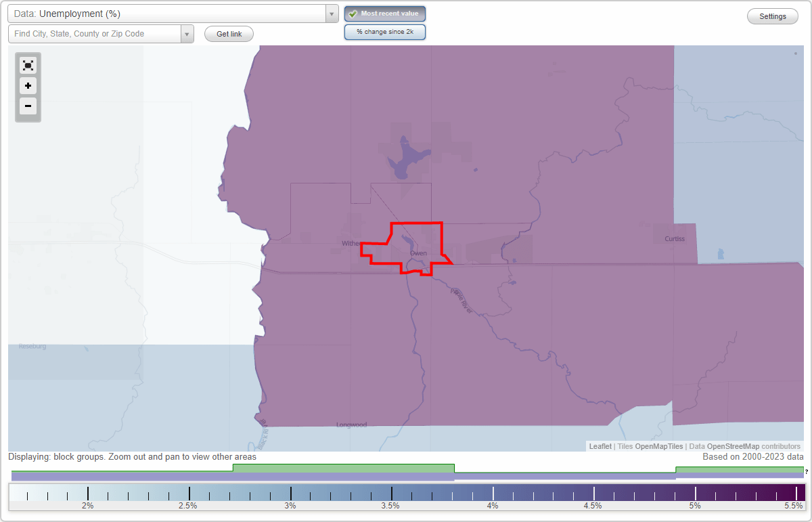Click the OpenMapTiles attribution link
The height and width of the screenshot is (522, 812).
pos(658,446)
